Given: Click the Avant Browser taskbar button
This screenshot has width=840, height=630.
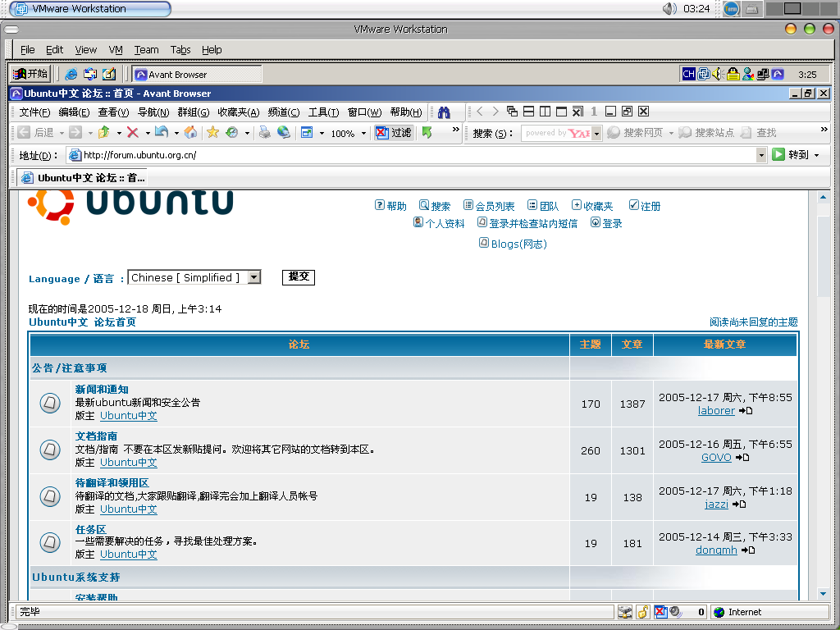Looking at the screenshot, I should coord(197,74).
